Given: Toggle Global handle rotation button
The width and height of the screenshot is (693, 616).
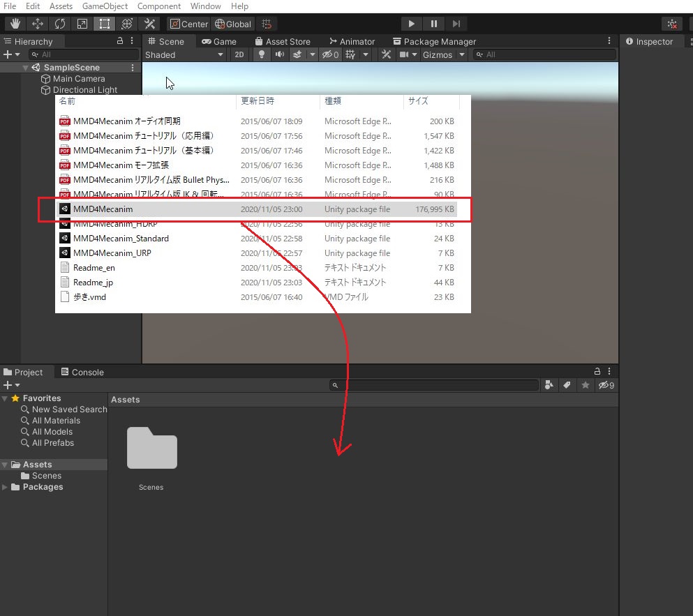Looking at the screenshot, I should [x=233, y=24].
